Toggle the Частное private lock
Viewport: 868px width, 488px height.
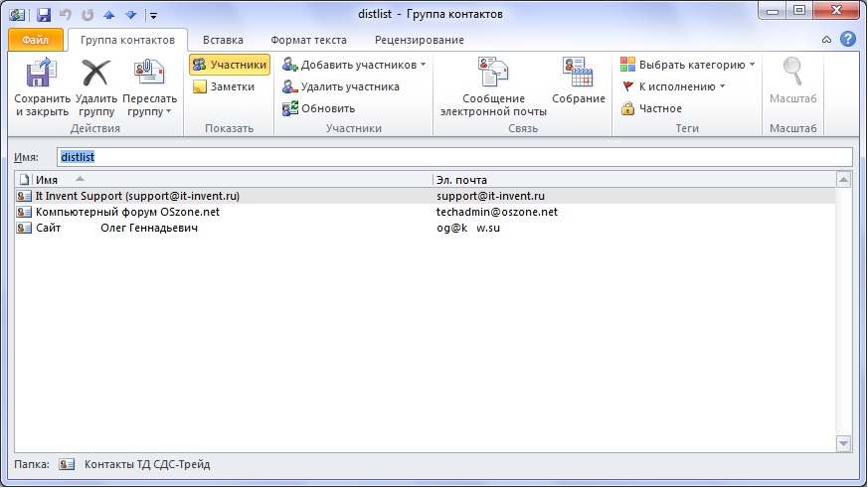click(x=651, y=108)
